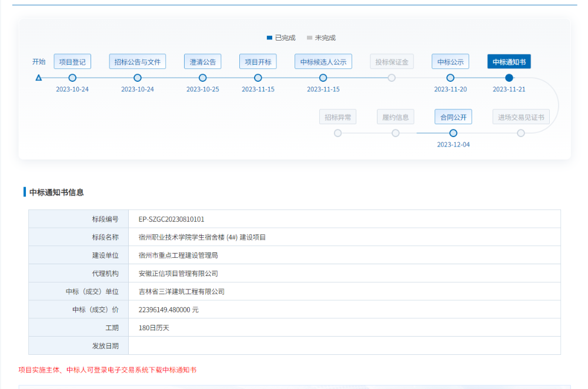The width and height of the screenshot is (588, 389).
Task: Go to the 项目开标 step
Action: click(x=258, y=62)
